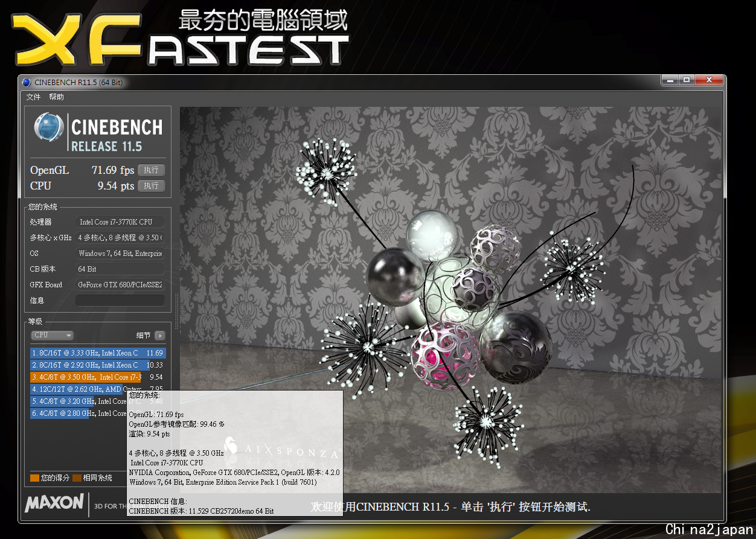Screen dimensions: 756x539
Task: Click the rendered spheres scene image
Action: tap(450, 300)
